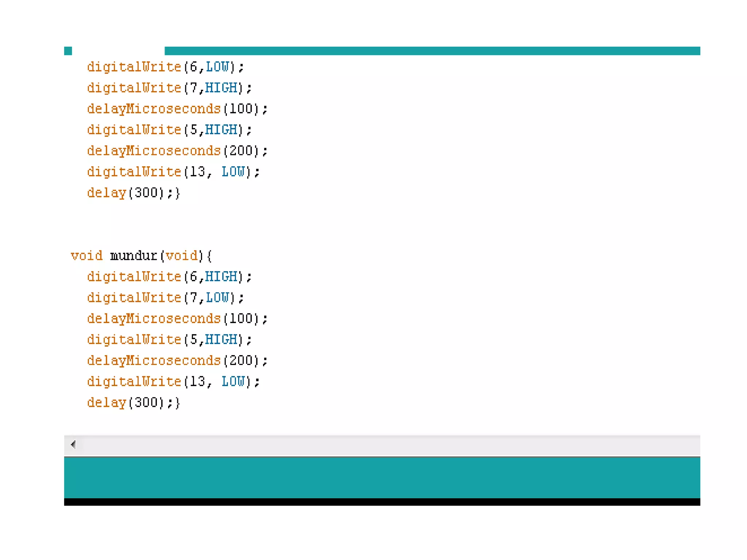
Task: Click the last delay(300);} line
Action: pos(133,402)
